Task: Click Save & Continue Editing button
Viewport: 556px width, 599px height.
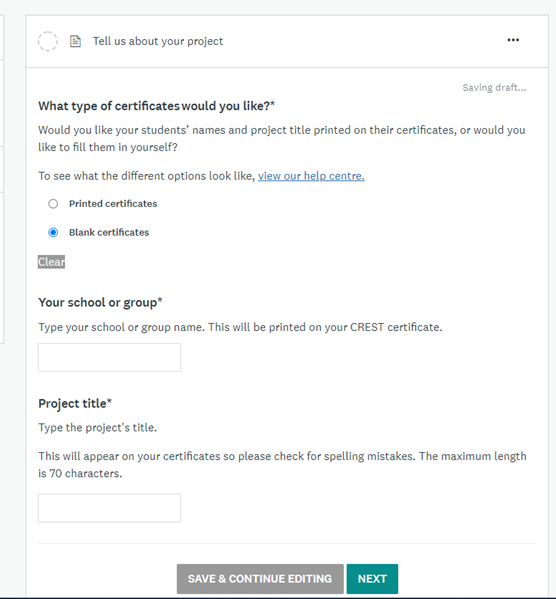Action: click(260, 579)
